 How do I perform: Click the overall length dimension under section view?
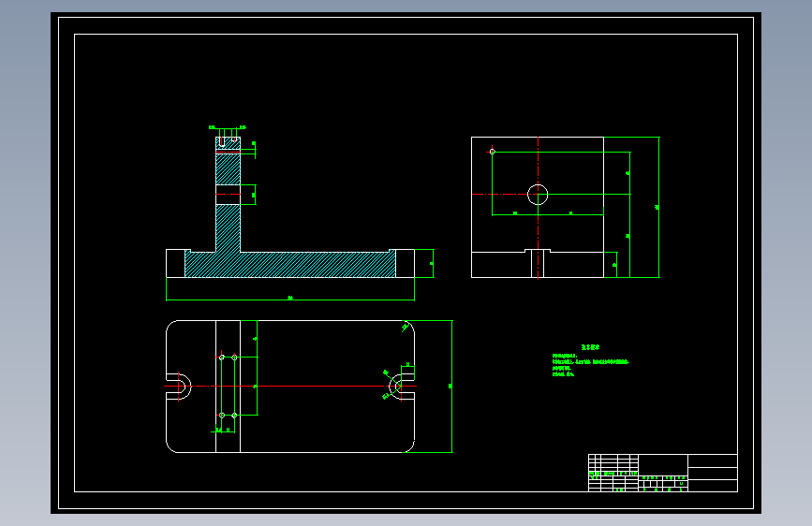tap(290, 300)
